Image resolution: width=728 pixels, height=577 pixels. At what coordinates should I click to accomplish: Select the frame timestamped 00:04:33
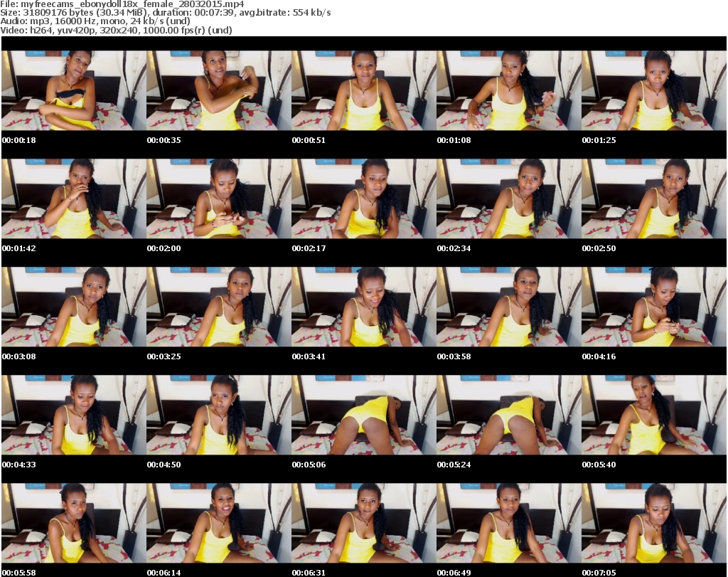tap(74, 415)
